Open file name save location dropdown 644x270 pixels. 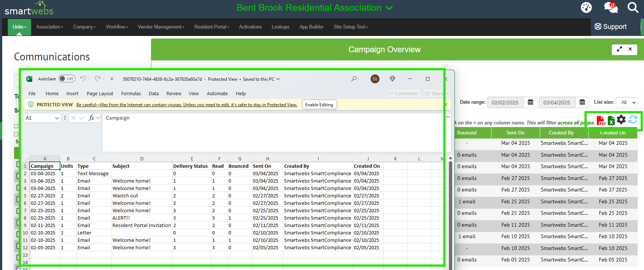pos(278,79)
